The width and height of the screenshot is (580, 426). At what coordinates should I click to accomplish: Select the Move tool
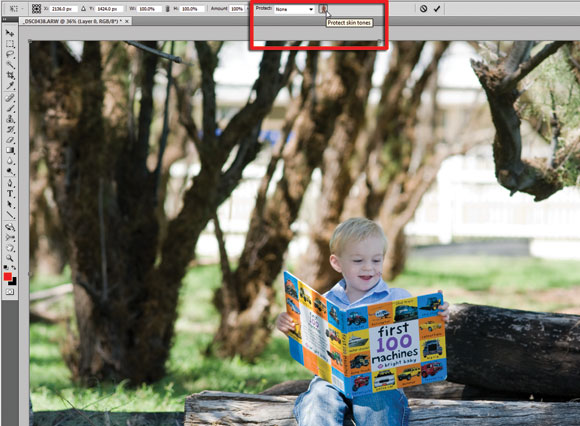[x=10, y=33]
